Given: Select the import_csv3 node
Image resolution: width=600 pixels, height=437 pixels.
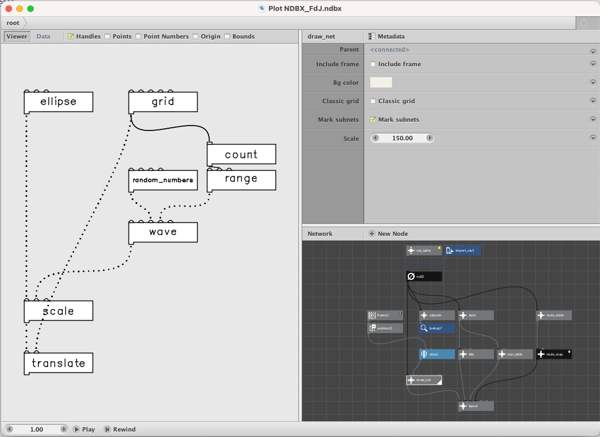Looking at the screenshot, I should click(463, 251).
